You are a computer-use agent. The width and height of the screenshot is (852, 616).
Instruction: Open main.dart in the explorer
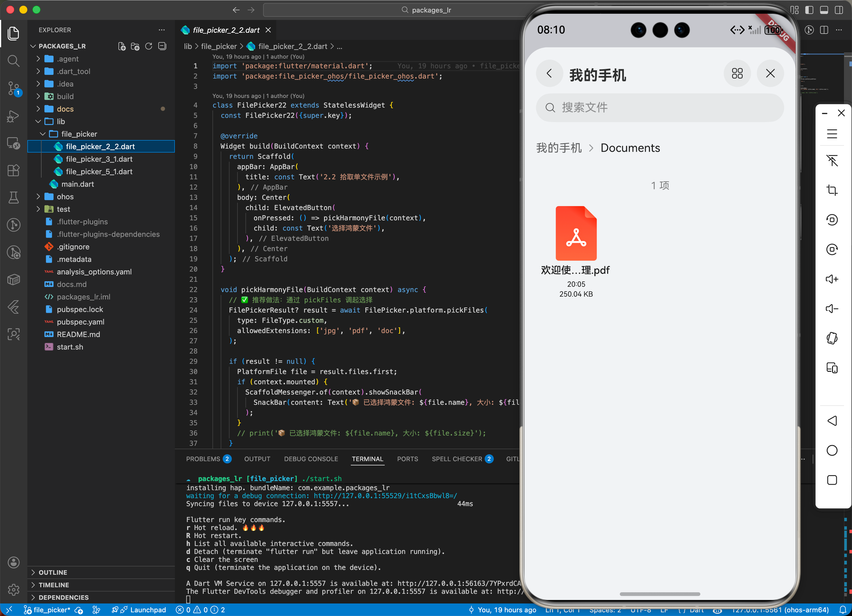[77, 184]
